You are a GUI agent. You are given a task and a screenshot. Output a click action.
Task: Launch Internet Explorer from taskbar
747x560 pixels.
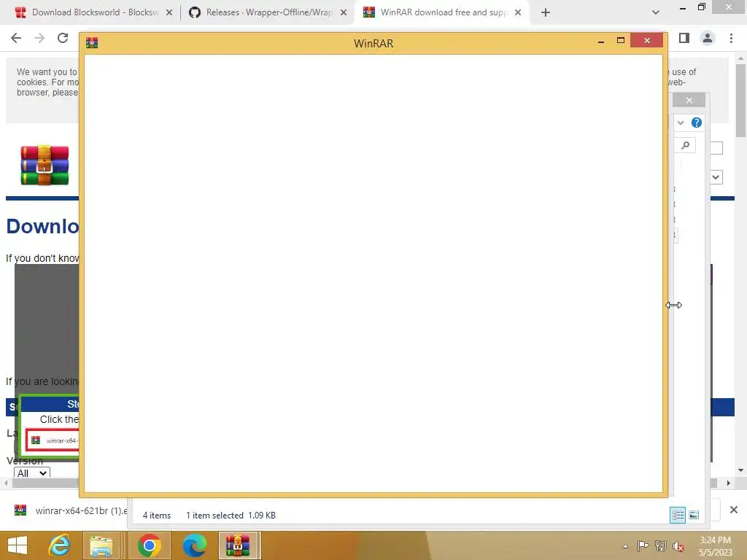click(x=60, y=545)
